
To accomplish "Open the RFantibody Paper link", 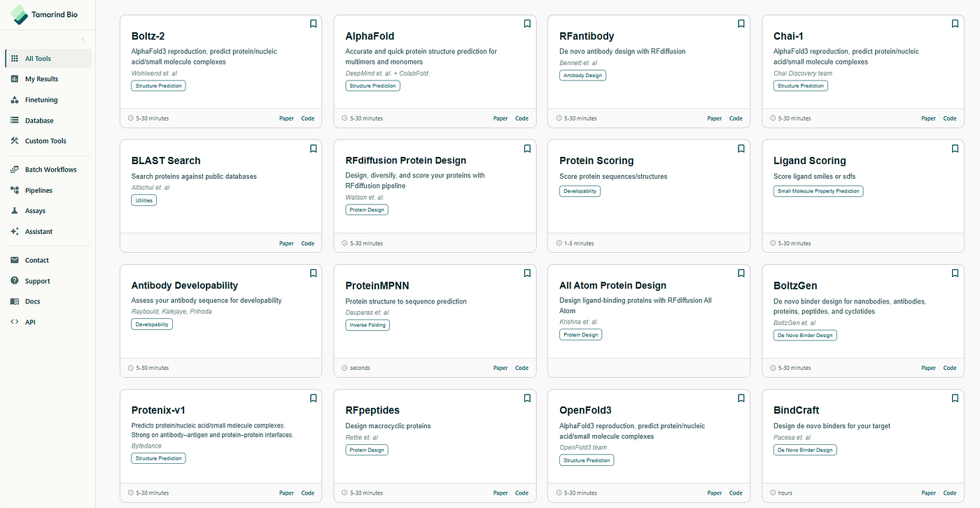I will [x=715, y=118].
